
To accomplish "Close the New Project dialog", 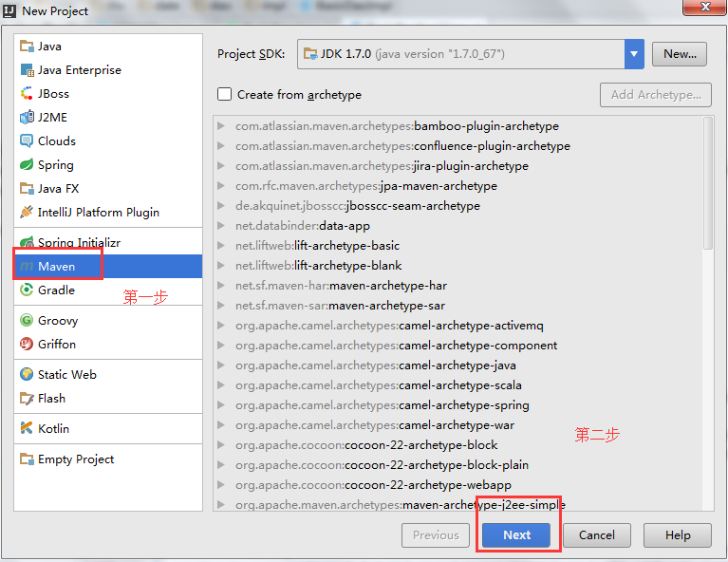I will coord(705,7).
